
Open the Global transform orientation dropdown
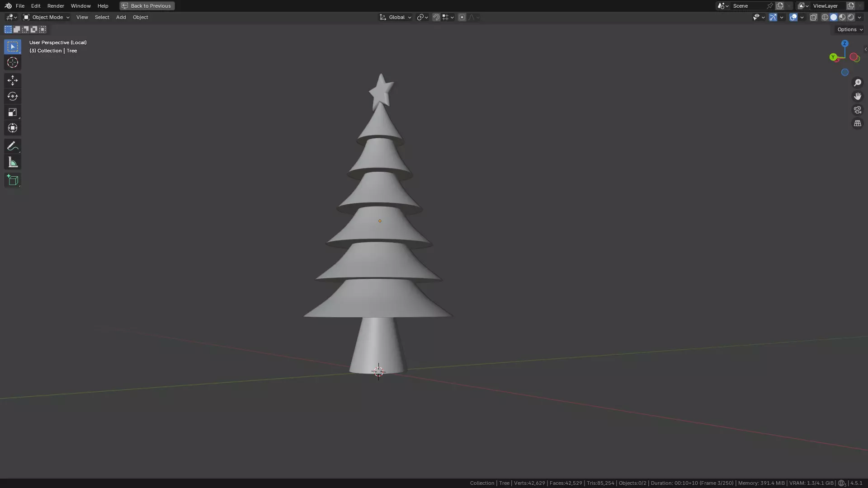click(396, 17)
